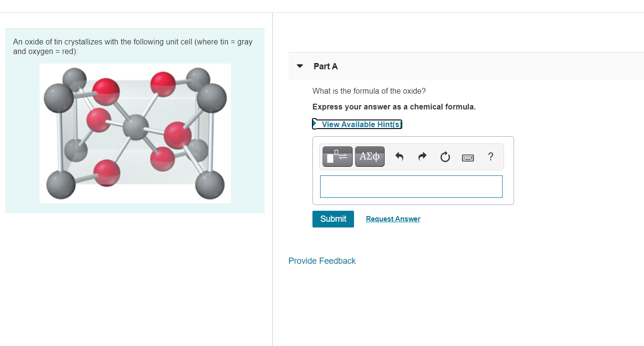
Task: Open keyboard shortcuts via the keyboard icon
Action: [468, 157]
